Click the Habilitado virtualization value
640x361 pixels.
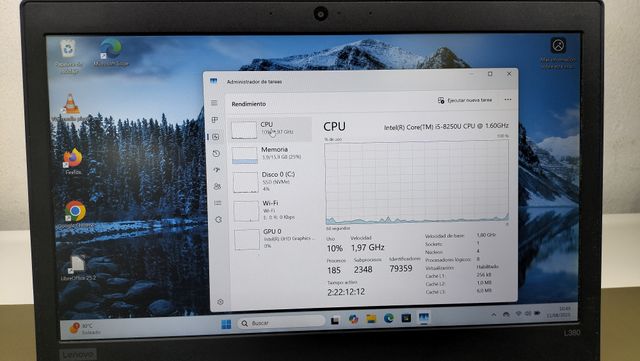(x=487, y=267)
